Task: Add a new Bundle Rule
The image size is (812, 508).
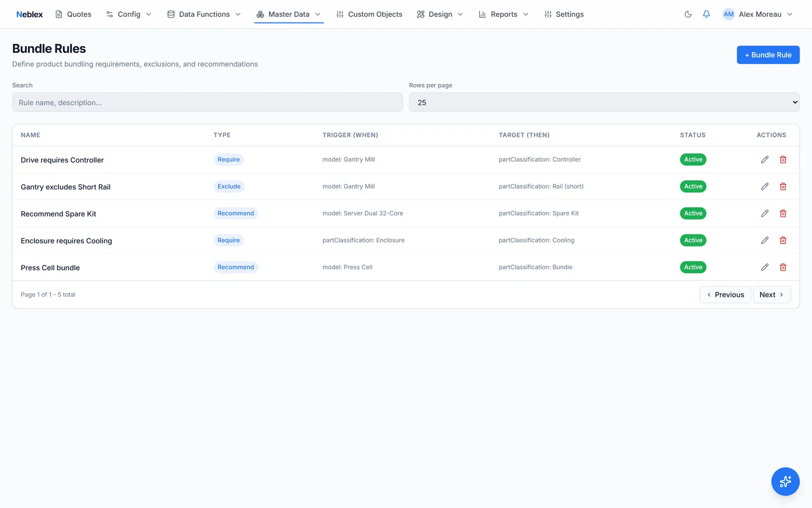Action: (x=768, y=55)
